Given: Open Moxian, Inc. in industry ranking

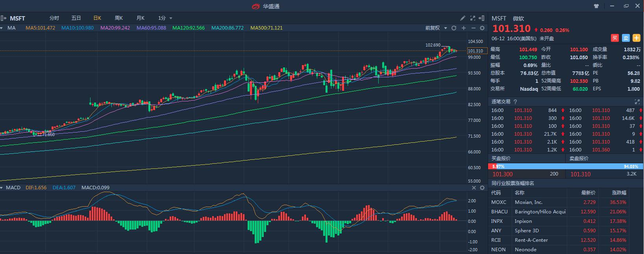Looking at the screenshot, I should [528, 202].
